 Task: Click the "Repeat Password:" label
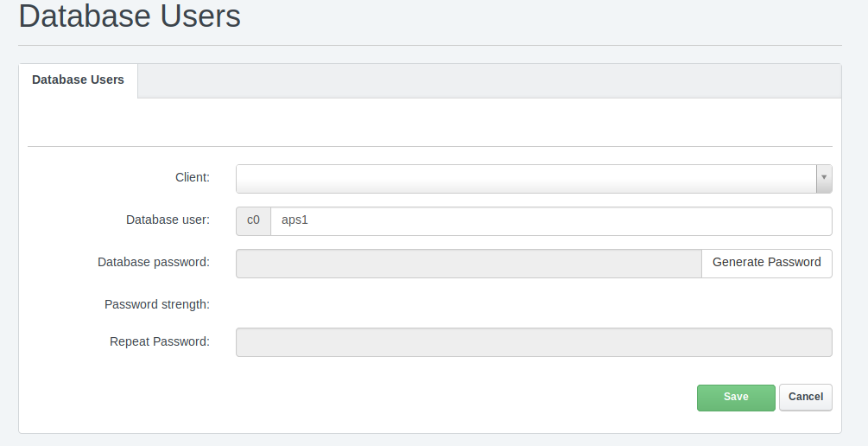(x=160, y=341)
